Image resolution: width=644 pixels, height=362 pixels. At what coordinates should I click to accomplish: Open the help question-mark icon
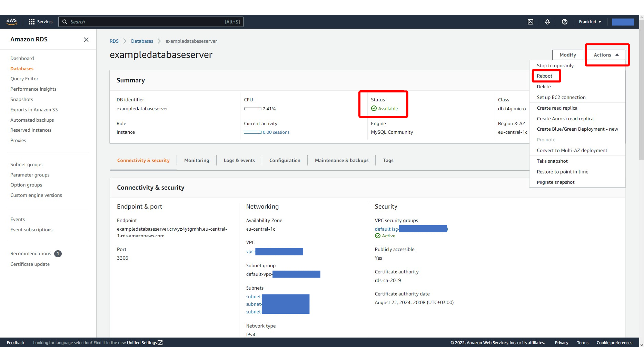pyautogui.click(x=565, y=22)
